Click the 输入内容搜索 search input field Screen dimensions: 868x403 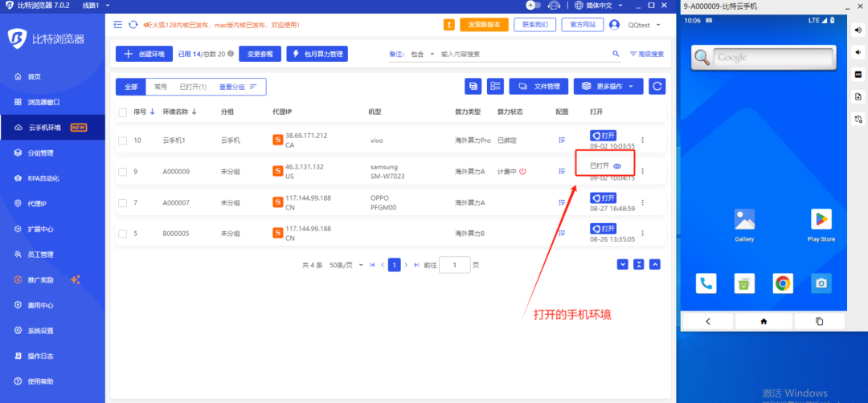523,54
